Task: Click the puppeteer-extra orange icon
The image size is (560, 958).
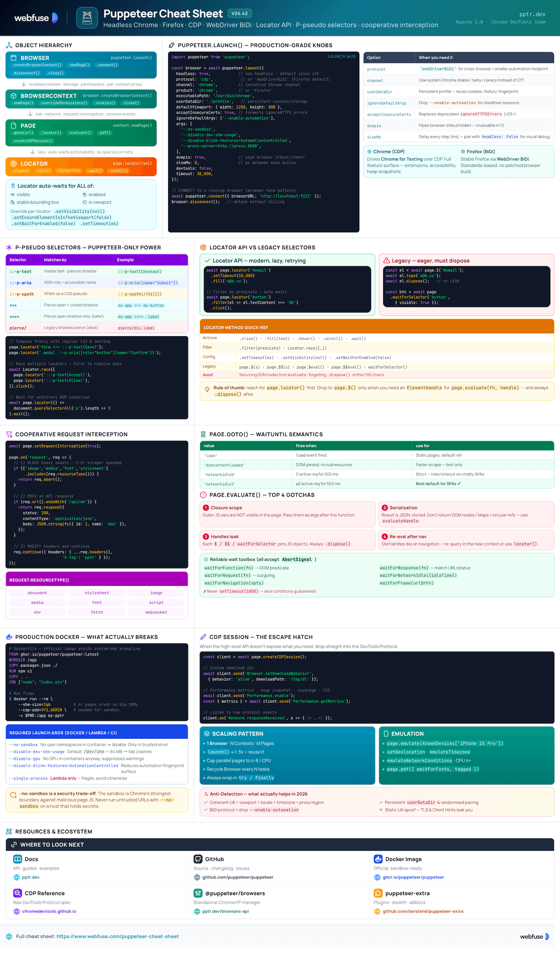Action: point(378,893)
